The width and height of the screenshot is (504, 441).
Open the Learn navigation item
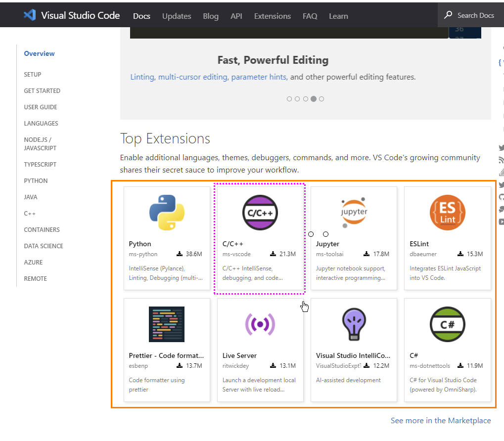pos(338,16)
